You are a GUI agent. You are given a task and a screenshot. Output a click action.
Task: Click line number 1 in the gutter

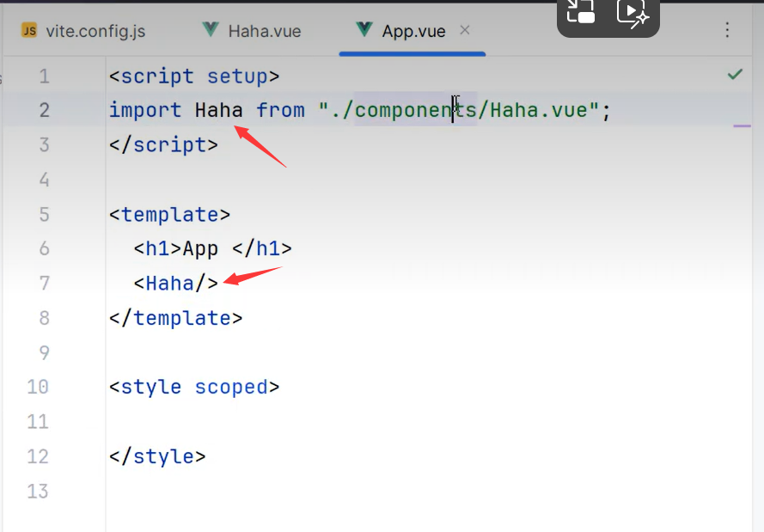coord(45,76)
